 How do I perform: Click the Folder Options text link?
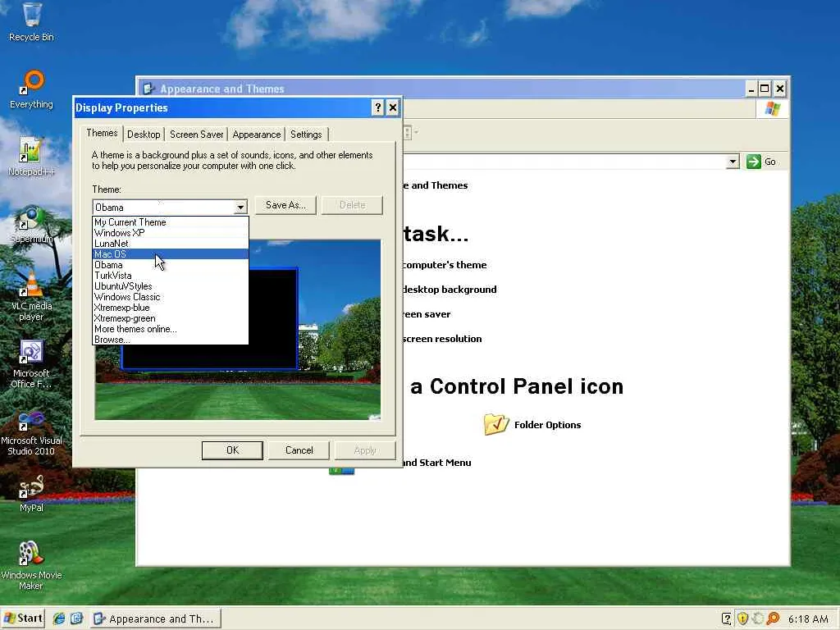(x=547, y=425)
